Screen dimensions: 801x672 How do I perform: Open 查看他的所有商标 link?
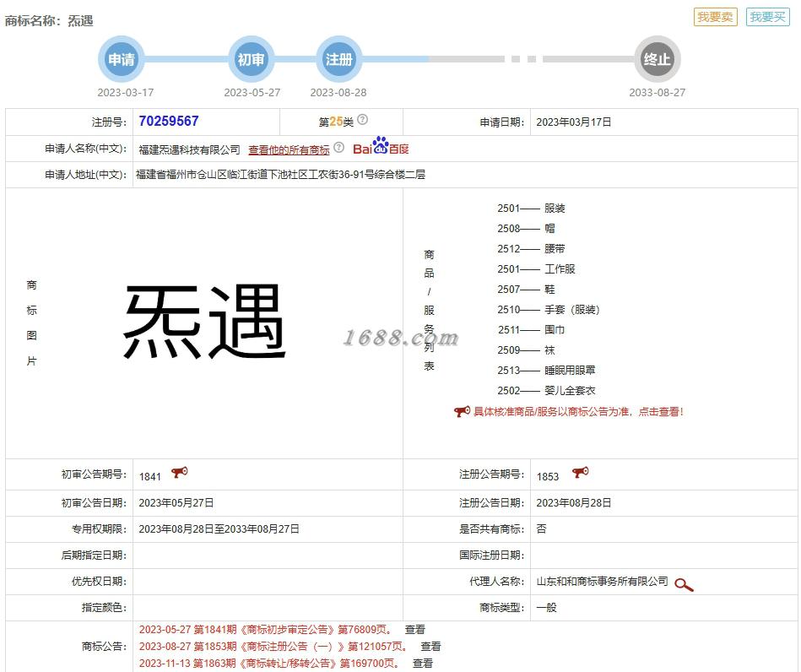pos(289,149)
